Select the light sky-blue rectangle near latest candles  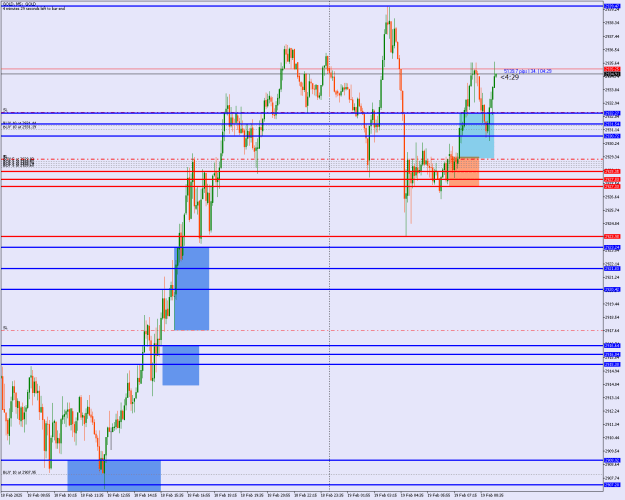tap(477, 136)
